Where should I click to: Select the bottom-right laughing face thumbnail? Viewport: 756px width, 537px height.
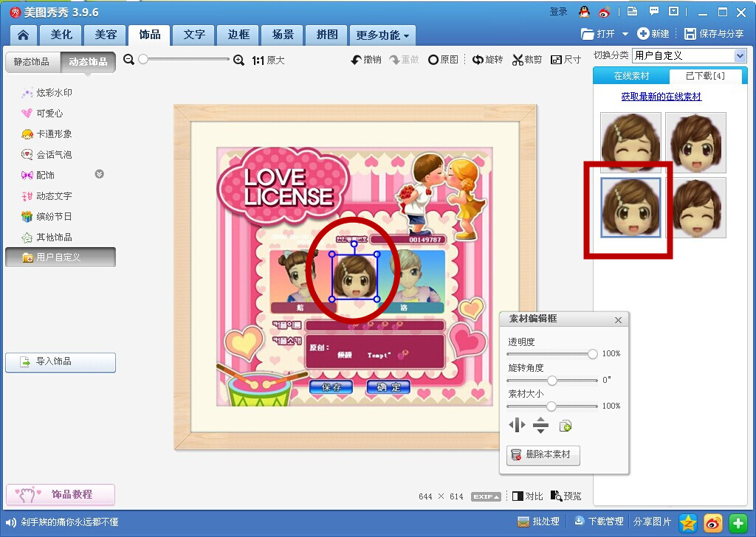[695, 207]
